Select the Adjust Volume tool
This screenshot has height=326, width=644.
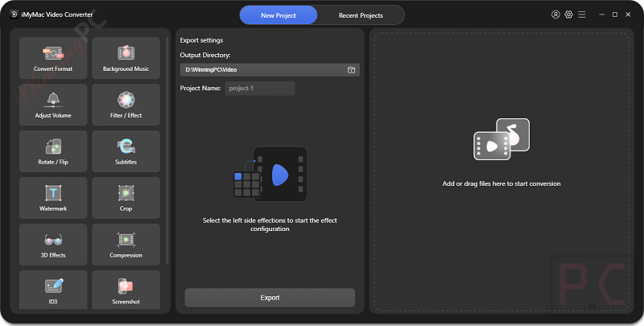pyautogui.click(x=53, y=105)
